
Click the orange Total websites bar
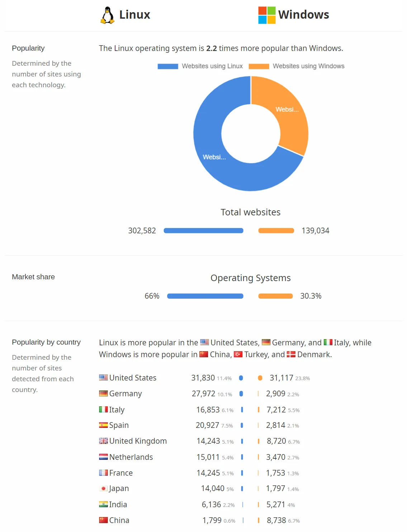[276, 231]
